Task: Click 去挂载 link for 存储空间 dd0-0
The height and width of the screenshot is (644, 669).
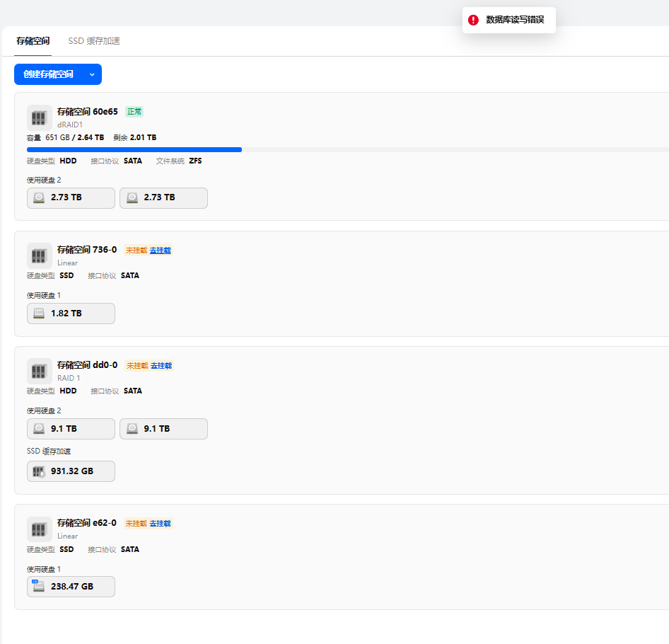Action: (161, 366)
